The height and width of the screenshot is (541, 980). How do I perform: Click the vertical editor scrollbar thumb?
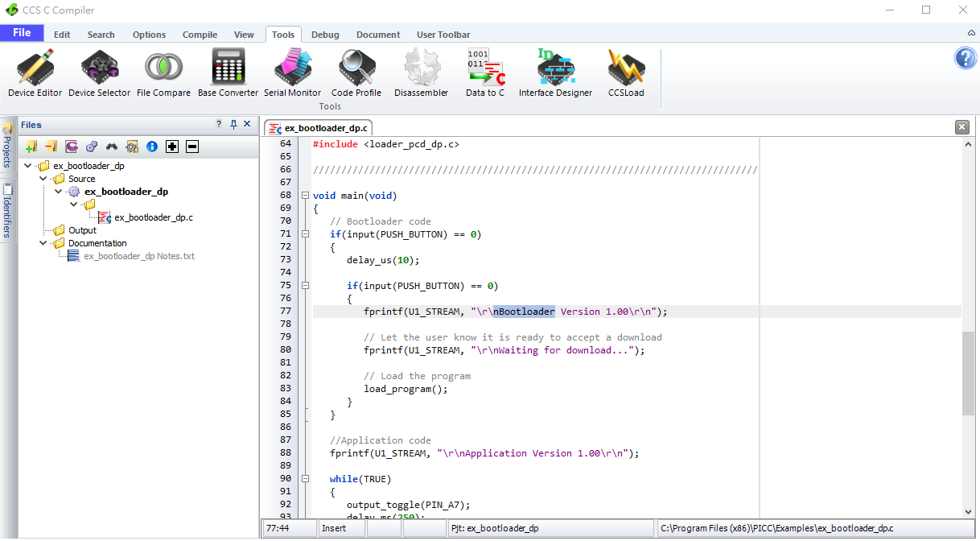(x=968, y=372)
